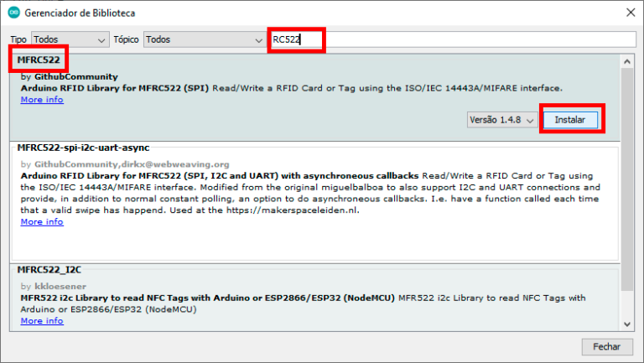Select the MFRC522_I2C library entry
Viewport: 644px width, 363px height.
(x=49, y=270)
